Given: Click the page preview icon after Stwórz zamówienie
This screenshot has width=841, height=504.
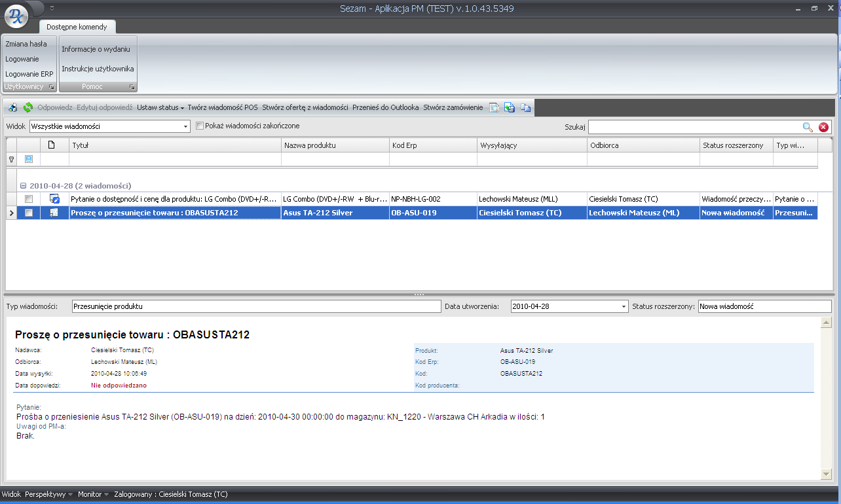Looking at the screenshot, I should [495, 107].
